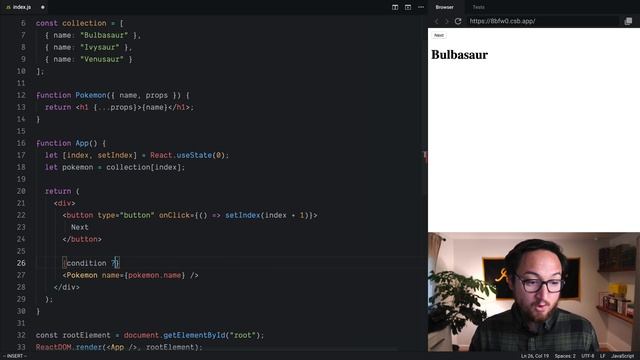The height and width of the screenshot is (360, 640).
Task: Open the LF line ending selector
Action: (602, 356)
